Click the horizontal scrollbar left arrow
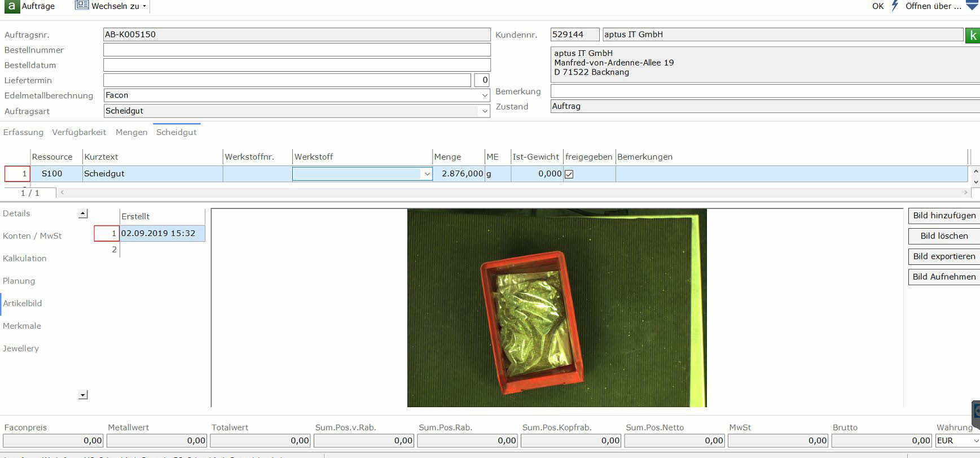The height and width of the screenshot is (458, 980). (62, 193)
